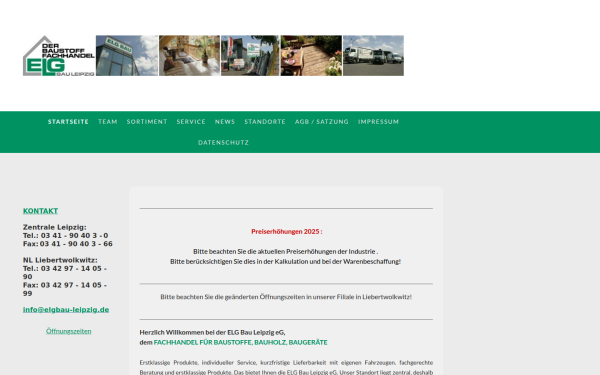Open the Team page
Screen dimensions: 600x375
[x=108, y=122]
